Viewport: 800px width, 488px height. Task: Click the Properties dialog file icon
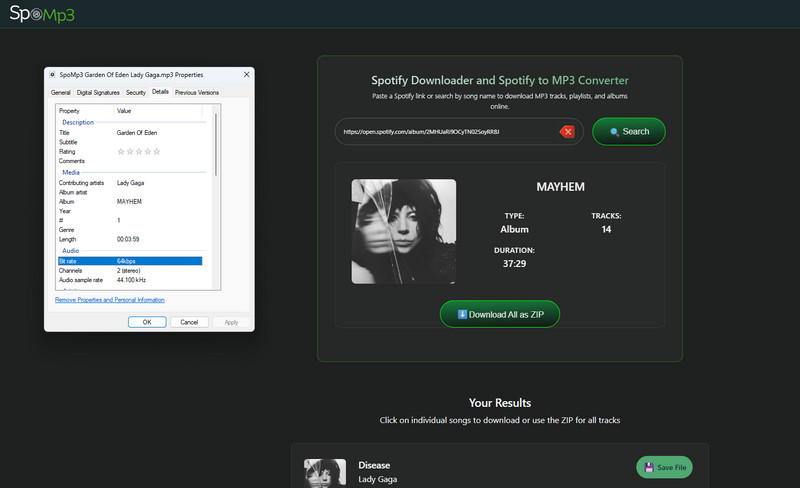point(52,75)
